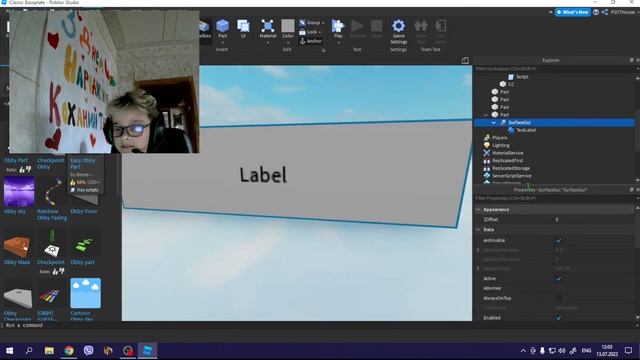Viewport: 640px width, 360px height.
Task: Select ReplicatedStorage in Explorer
Action: [507, 168]
